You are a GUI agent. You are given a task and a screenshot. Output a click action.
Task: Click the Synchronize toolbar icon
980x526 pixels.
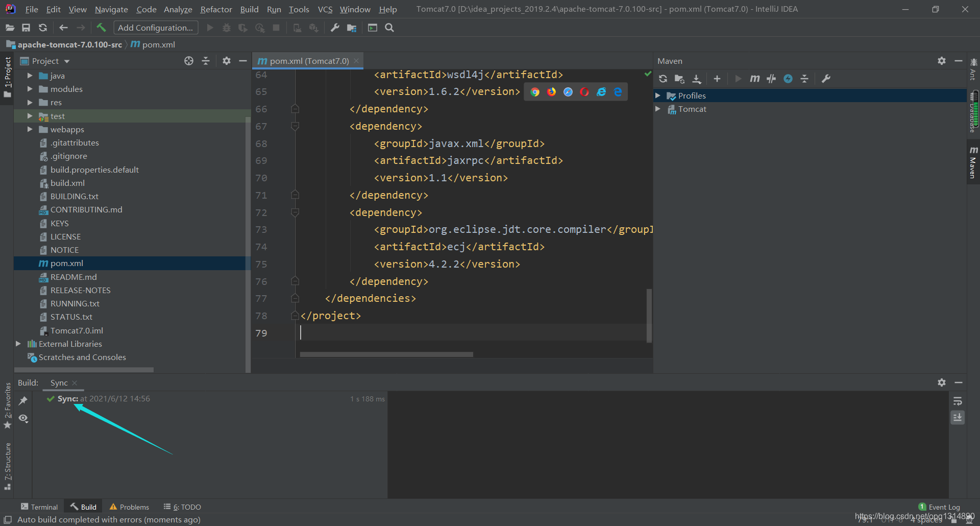coord(43,28)
